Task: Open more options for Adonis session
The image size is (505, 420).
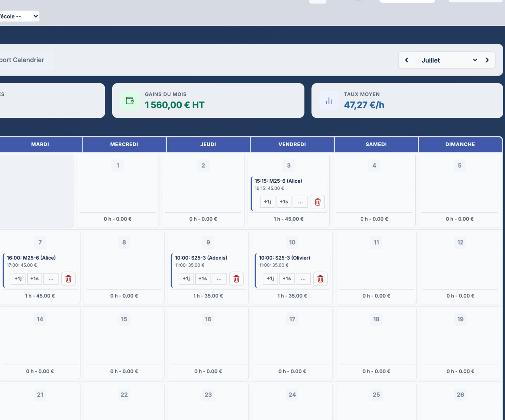Action: click(x=219, y=279)
